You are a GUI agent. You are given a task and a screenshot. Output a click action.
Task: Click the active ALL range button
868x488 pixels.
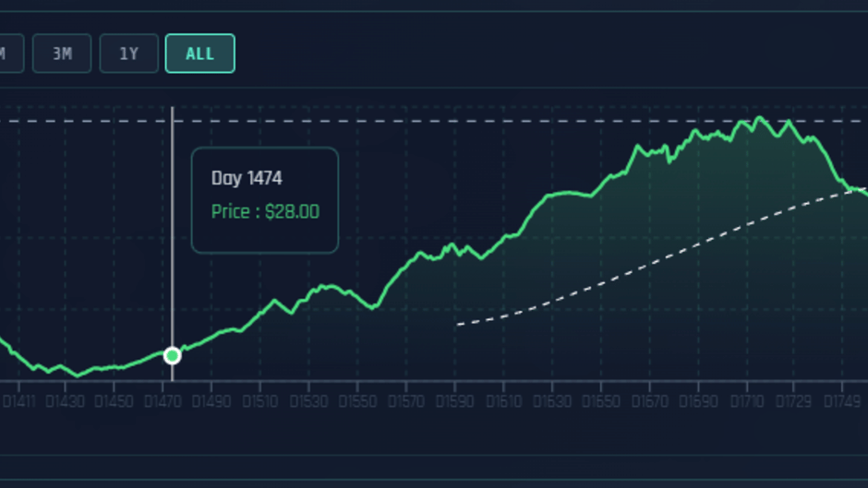(199, 54)
